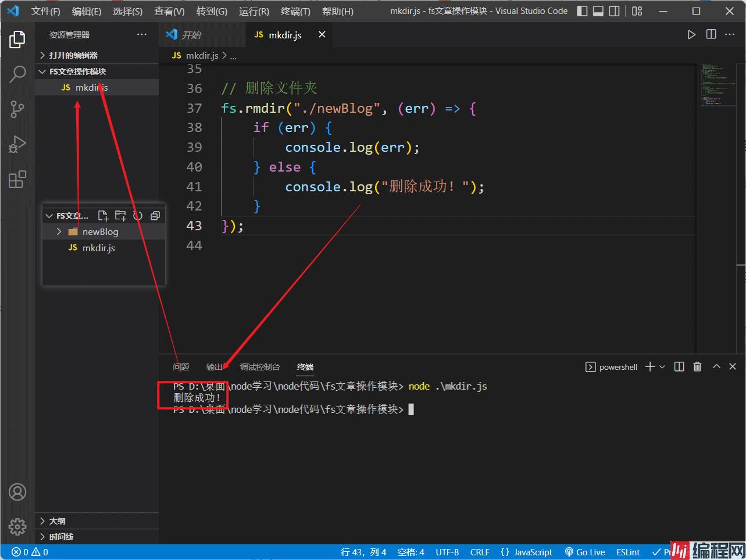The width and height of the screenshot is (746, 560).
Task: Switch to the 问题 panel tab
Action: tap(181, 367)
